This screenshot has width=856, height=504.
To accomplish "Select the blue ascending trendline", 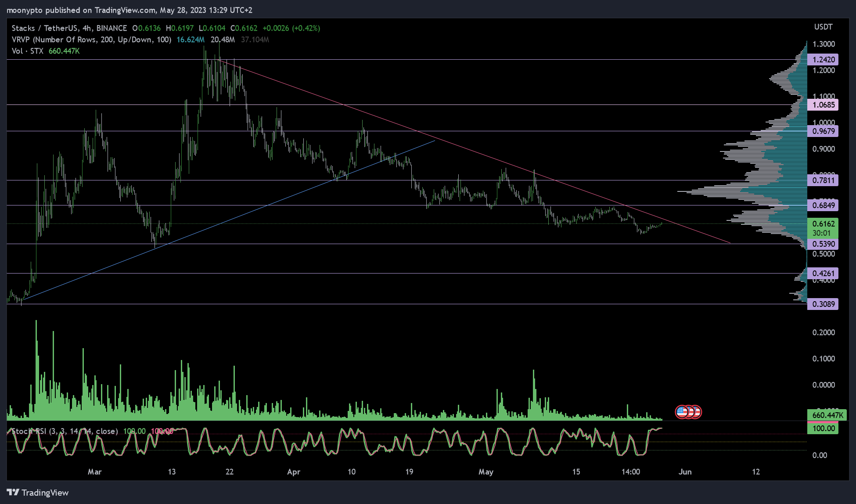I will (228, 220).
